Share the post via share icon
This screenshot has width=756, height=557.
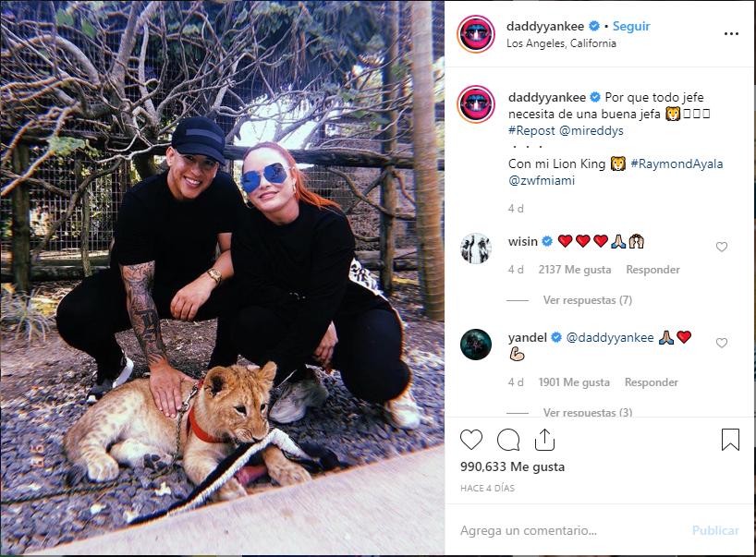click(545, 440)
